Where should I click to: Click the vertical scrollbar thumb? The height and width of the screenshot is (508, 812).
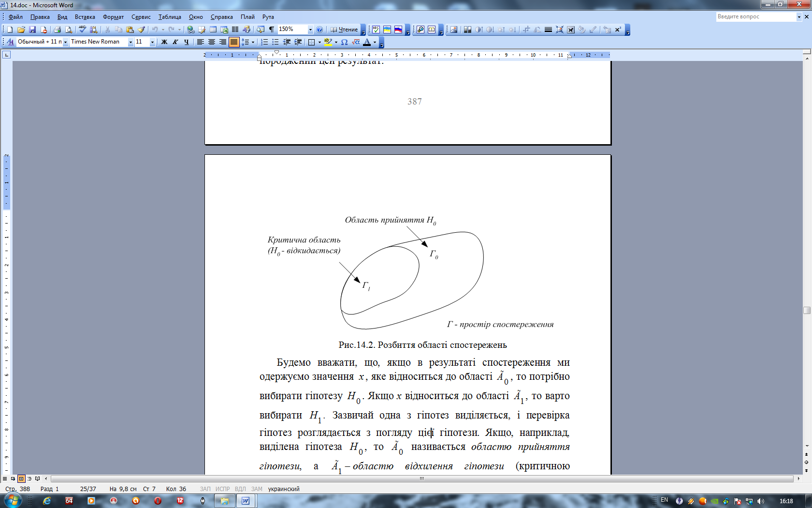coord(807,310)
